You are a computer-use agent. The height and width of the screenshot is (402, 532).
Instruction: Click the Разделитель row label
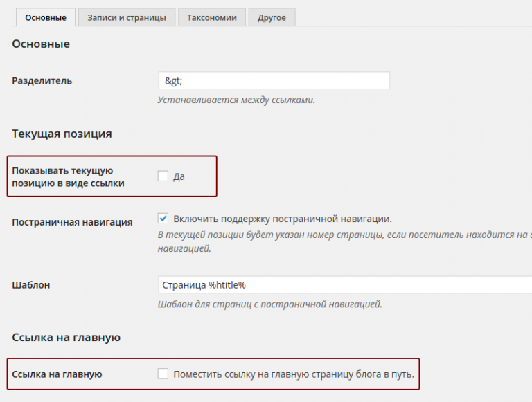click(x=42, y=81)
